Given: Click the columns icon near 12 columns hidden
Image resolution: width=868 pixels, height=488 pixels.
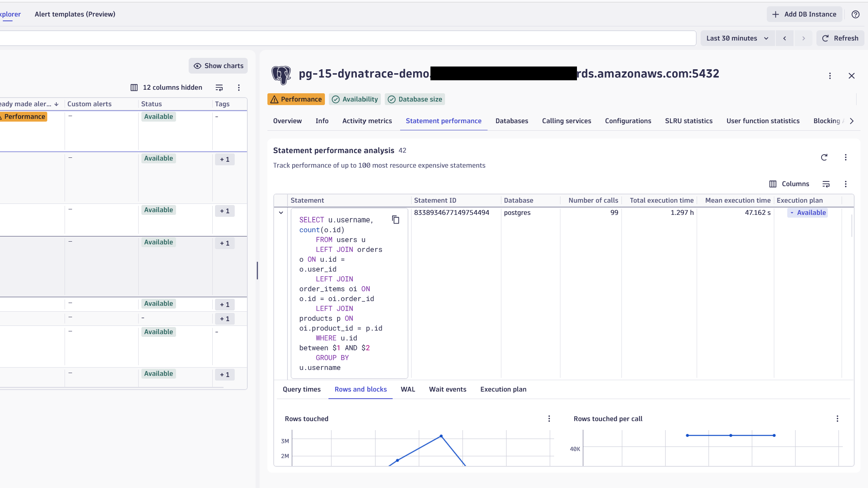Looking at the screenshot, I should [134, 87].
